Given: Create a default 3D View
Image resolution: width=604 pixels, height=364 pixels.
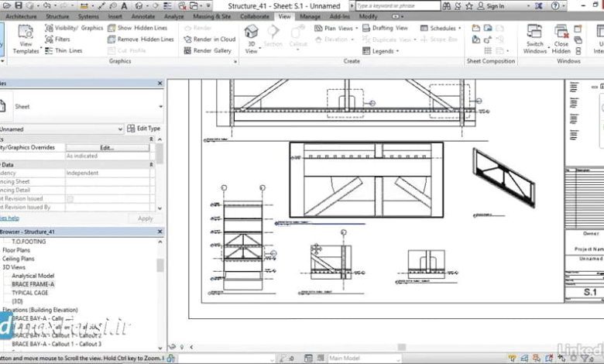Looking at the screenshot, I should click(251, 39).
